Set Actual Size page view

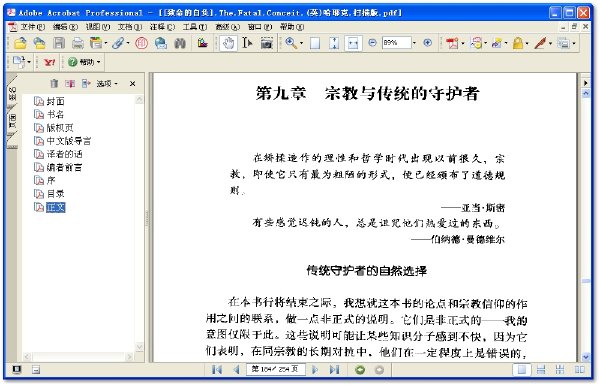tap(315, 43)
